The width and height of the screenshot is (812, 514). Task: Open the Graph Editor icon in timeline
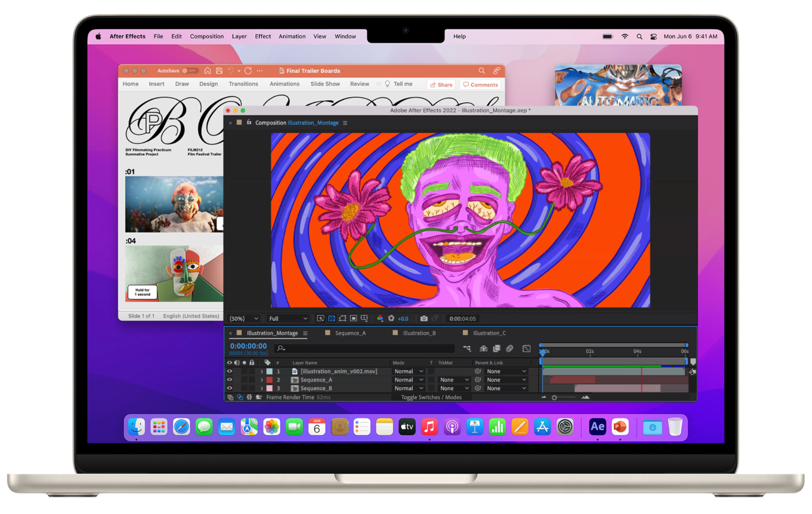[x=526, y=349]
